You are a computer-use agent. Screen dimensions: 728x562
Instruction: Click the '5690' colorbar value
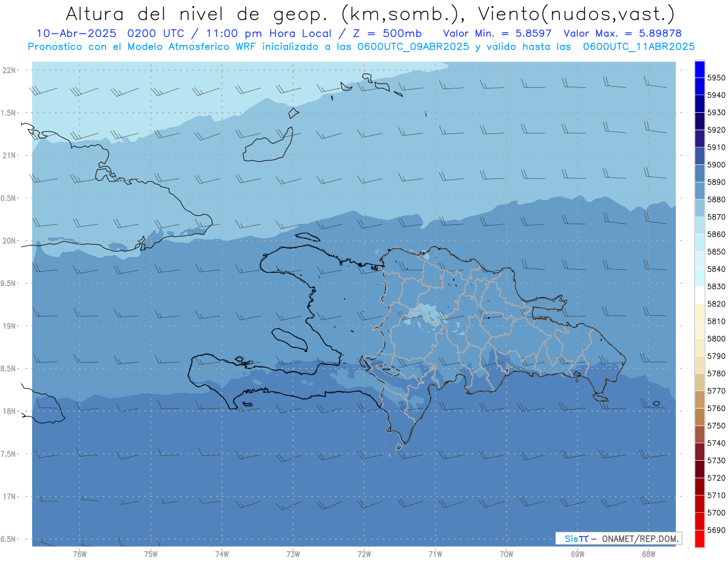[x=716, y=530]
